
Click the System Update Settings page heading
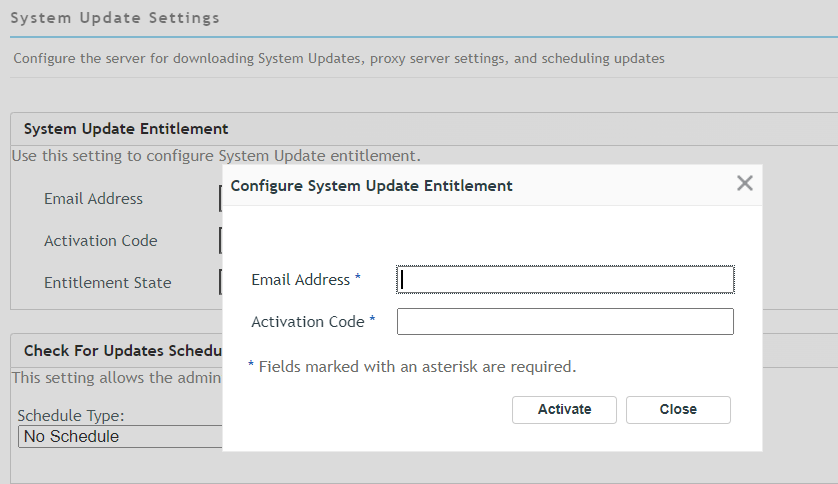point(115,18)
